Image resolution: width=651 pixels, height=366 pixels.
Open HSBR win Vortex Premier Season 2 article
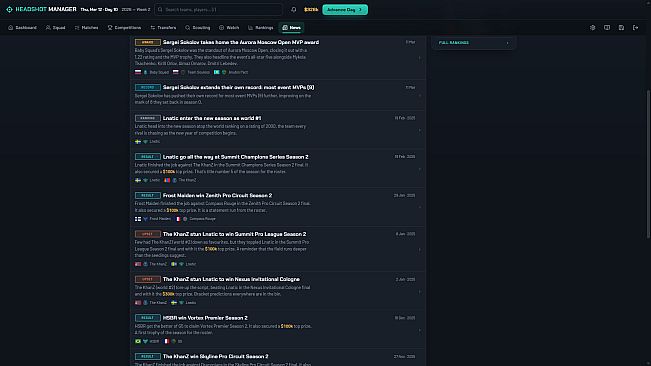click(205, 318)
